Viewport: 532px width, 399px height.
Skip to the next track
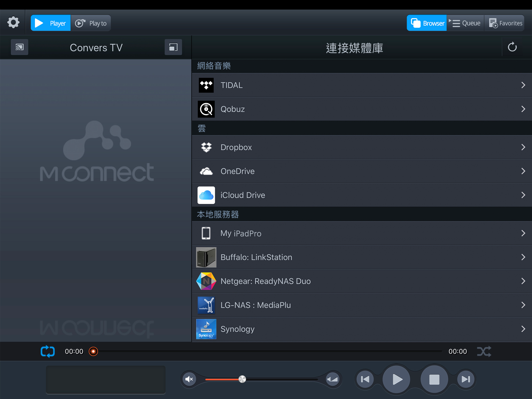point(466,379)
